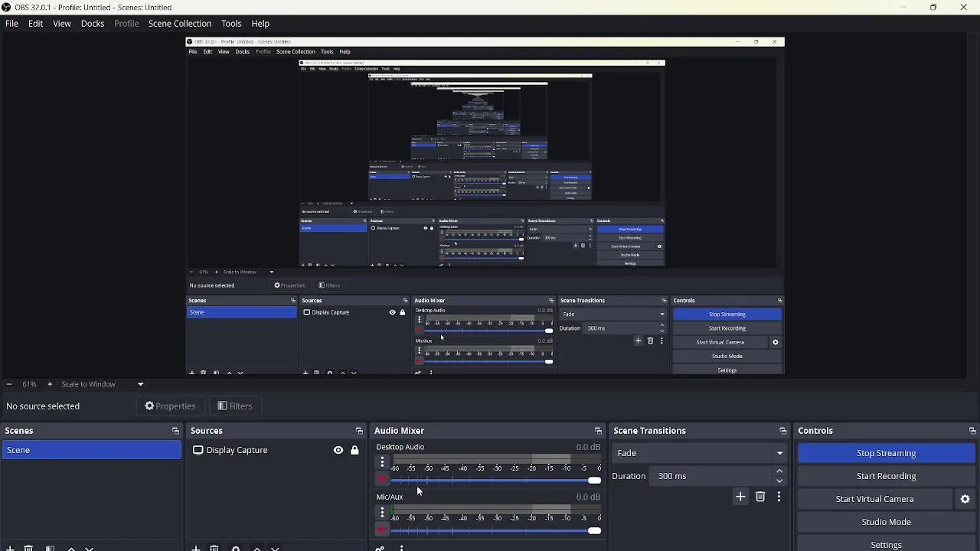Click the Filters button in source toolbar
Image resolution: width=980 pixels, height=551 pixels.
tap(234, 406)
